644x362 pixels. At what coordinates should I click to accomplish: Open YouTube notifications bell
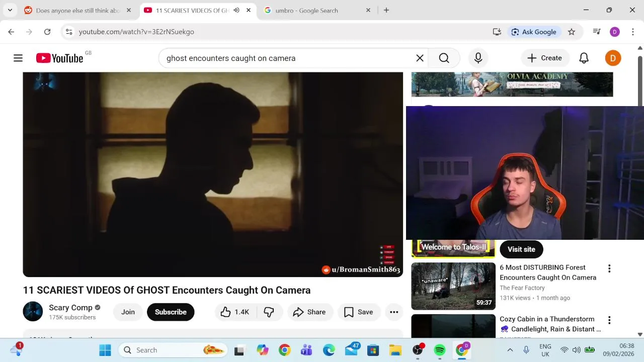(584, 58)
